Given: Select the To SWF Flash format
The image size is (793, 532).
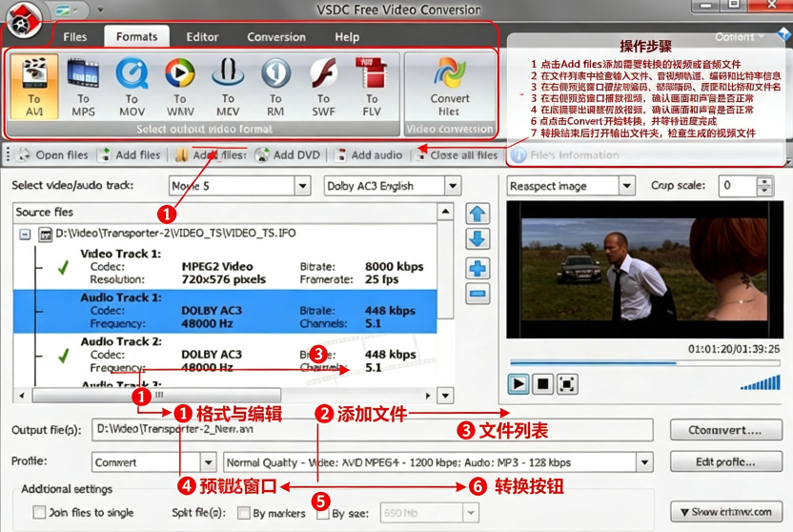Looking at the screenshot, I should tap(324, 87).
